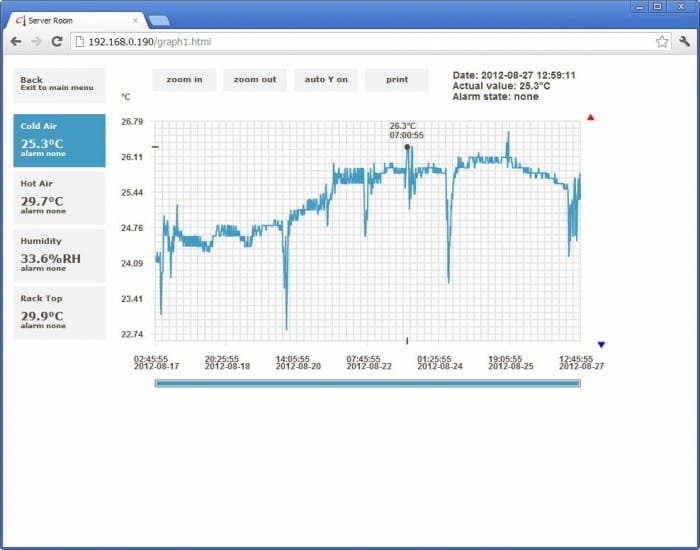Print the graph using print button
The width and height of the screenshot is (700, 550).
pyautogui.click(x=396, y=80)
